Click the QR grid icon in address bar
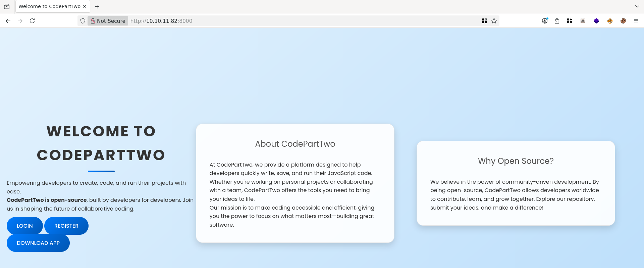Screen dimensions: 644x268 coord(485,21)
